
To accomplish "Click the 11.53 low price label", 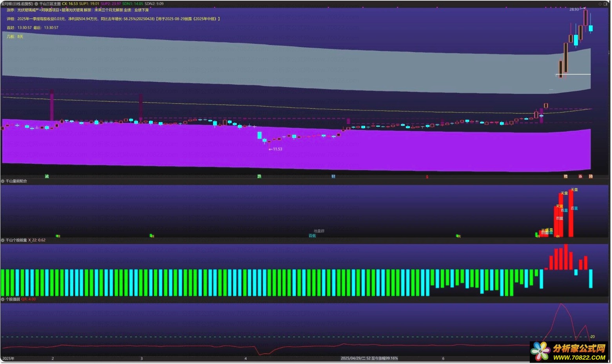I will pyautogui.click(x=277, y=149).
